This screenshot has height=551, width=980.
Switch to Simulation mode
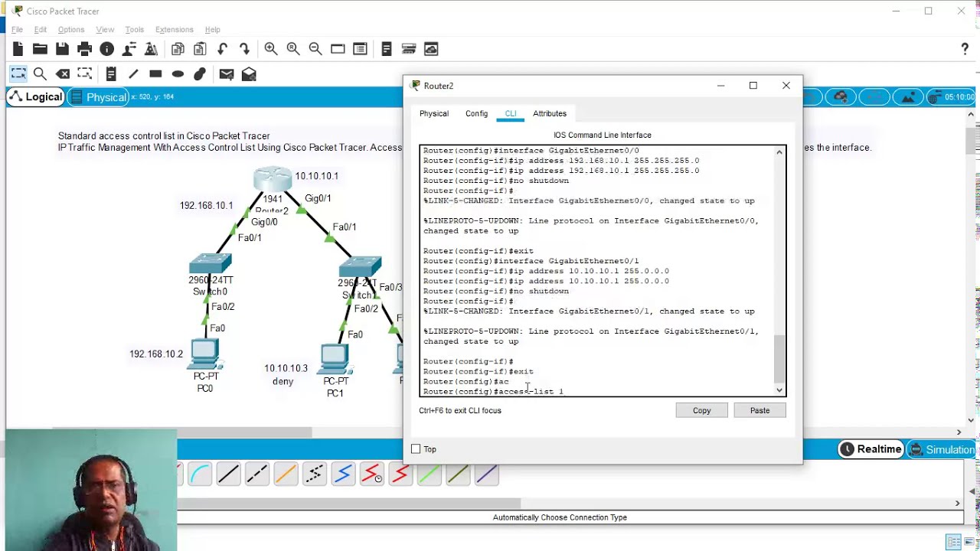pyautogui.click(x=941, y=449)
